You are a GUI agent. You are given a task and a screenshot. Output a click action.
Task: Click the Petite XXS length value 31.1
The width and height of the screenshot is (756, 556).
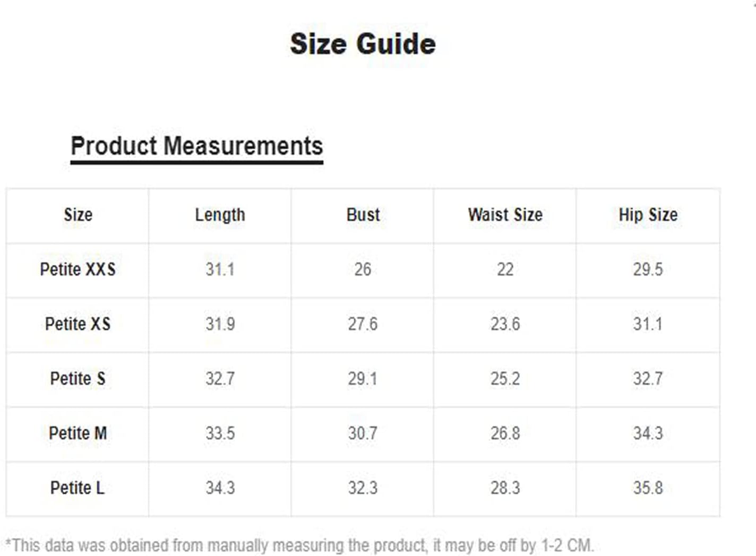coord(220,270)
